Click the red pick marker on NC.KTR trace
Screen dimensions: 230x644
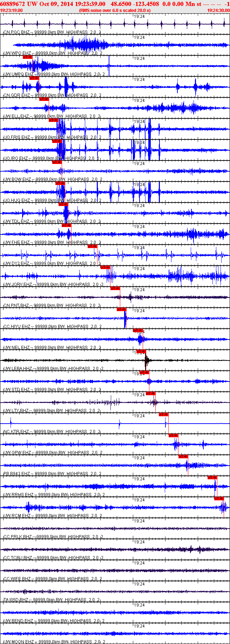click(x=164, y=414)
